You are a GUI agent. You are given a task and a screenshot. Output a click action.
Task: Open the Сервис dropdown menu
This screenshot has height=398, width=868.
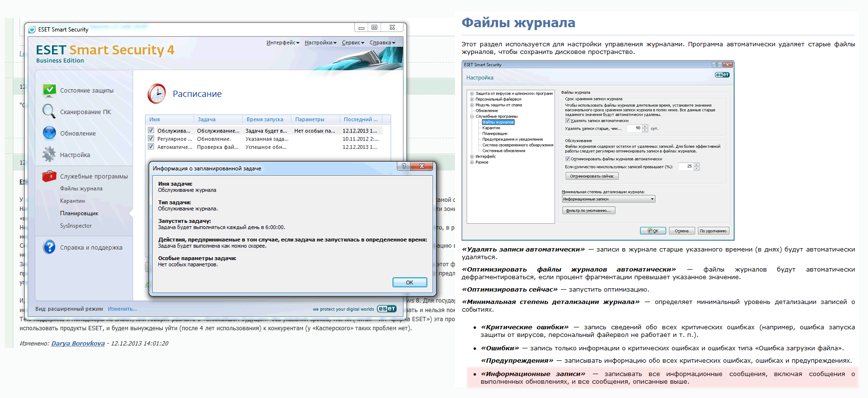tap(353, 42)
